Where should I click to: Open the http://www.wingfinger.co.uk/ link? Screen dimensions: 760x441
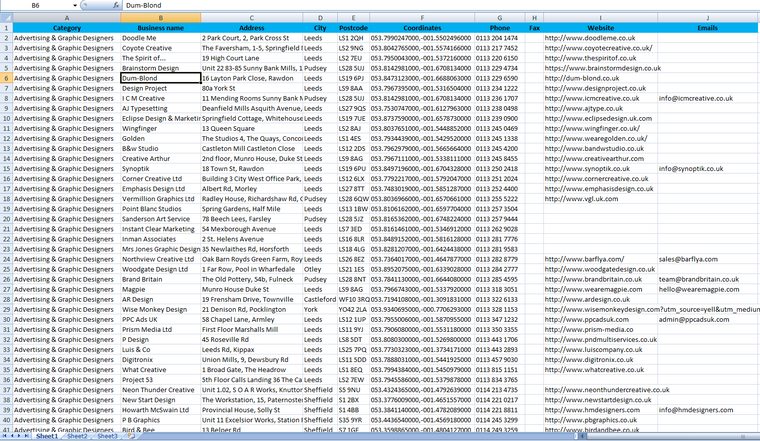[592, 128]
